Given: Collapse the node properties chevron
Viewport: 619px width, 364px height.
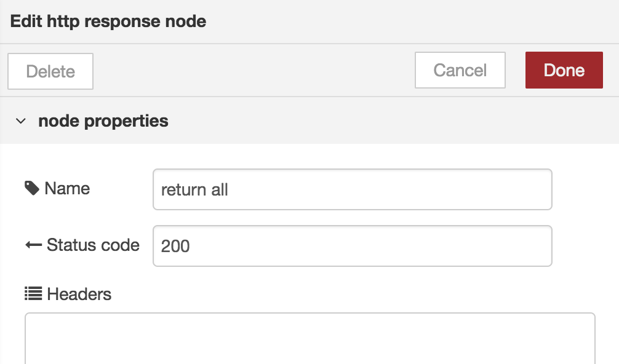Looking at the screenshot, I should [x=21, y=121].
